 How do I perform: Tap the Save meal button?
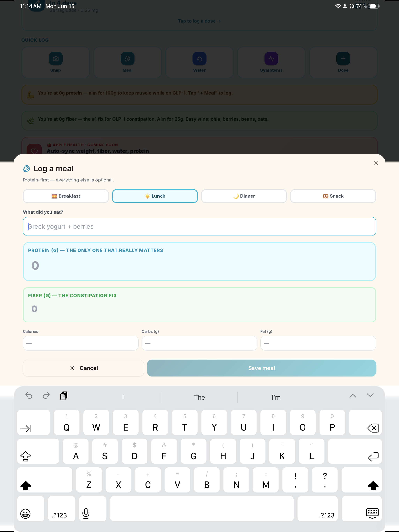[x=261, y=368]
